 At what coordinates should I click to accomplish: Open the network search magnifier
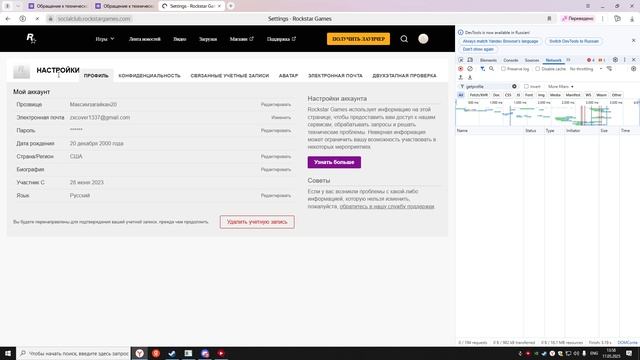pyautogui.click(x=491, y=69)
